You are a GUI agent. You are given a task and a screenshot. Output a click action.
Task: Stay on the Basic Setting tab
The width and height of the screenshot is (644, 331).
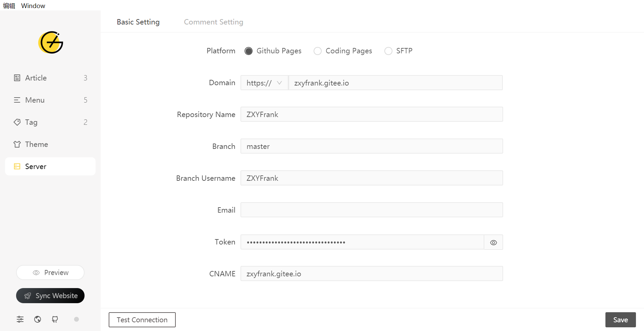(138, 21)
